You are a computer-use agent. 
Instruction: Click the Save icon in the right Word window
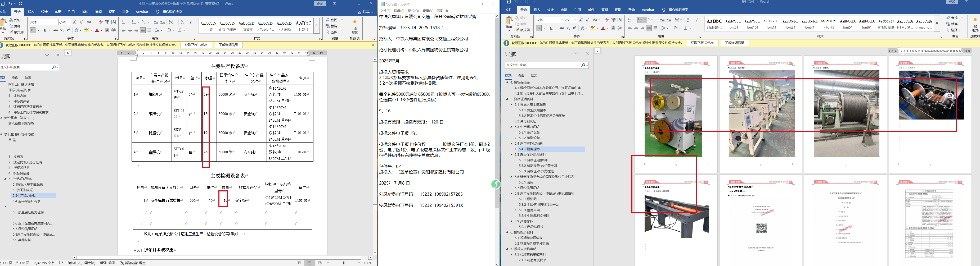(509, 2)
